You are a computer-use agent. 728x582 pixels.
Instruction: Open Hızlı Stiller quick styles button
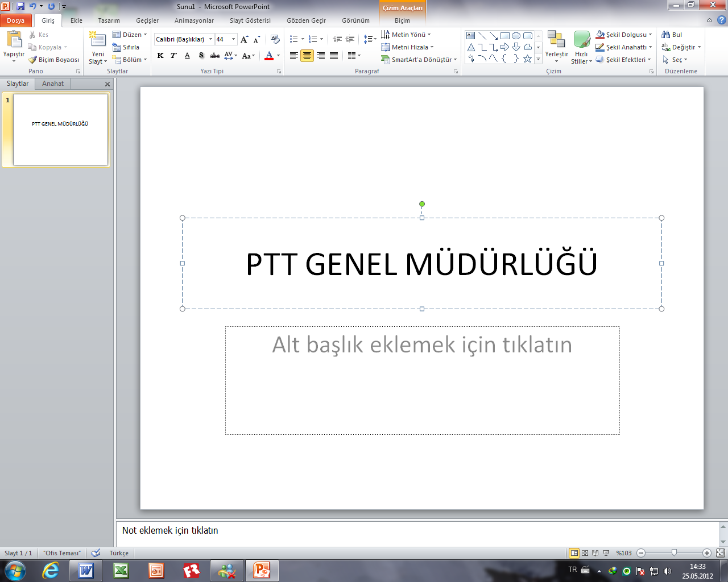[581, 48]
